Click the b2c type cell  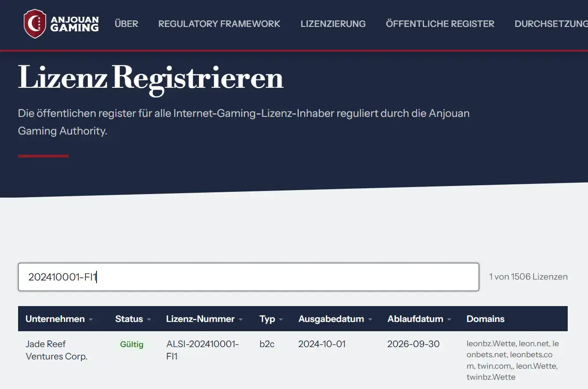click(267, 344)
